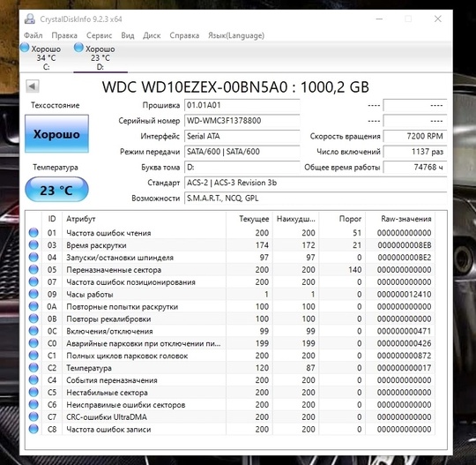Click status orb for attribute 05 reallocated sectors

[x=33, y=269]
